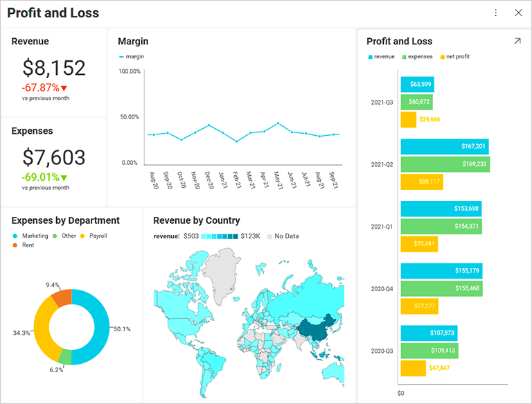
Task: Click the 2020-Q4 expenses bar $155,468
Action: click(441, 288)
